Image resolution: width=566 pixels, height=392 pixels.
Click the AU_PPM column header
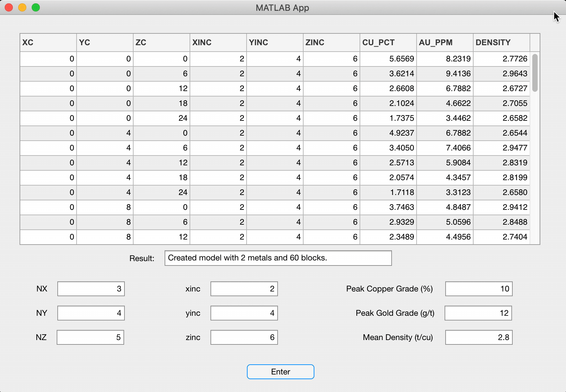tap(445, 43)
